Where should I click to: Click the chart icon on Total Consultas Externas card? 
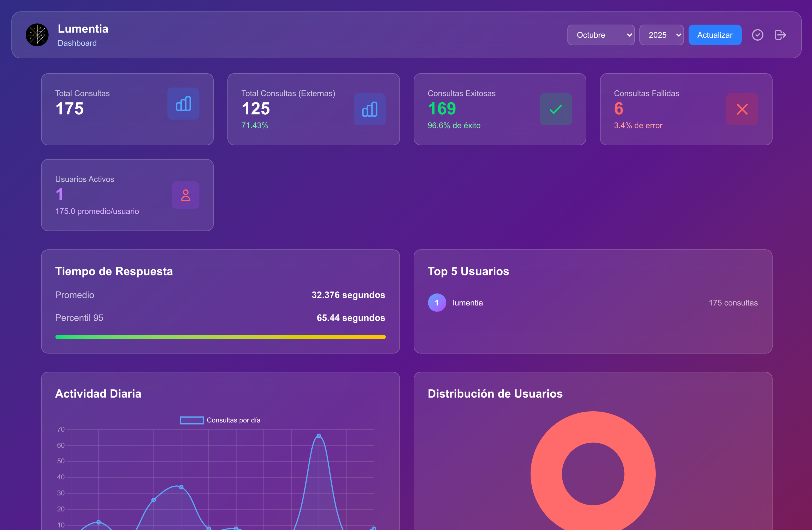click(369, 109)
